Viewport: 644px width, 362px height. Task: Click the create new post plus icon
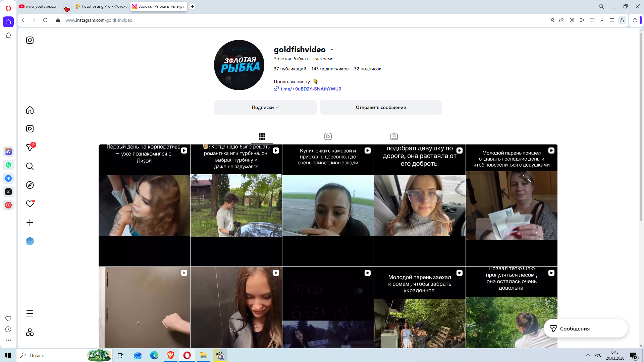[x=30, y=223]
